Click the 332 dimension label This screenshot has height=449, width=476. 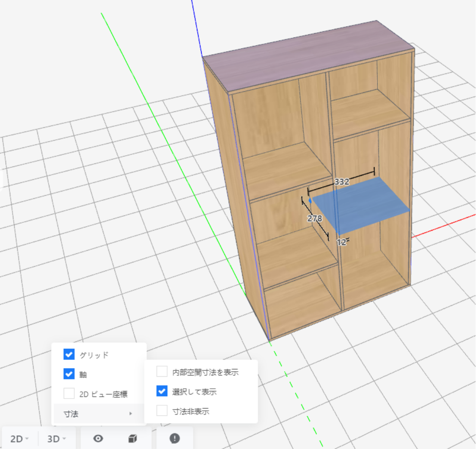(x=342, y=181)
